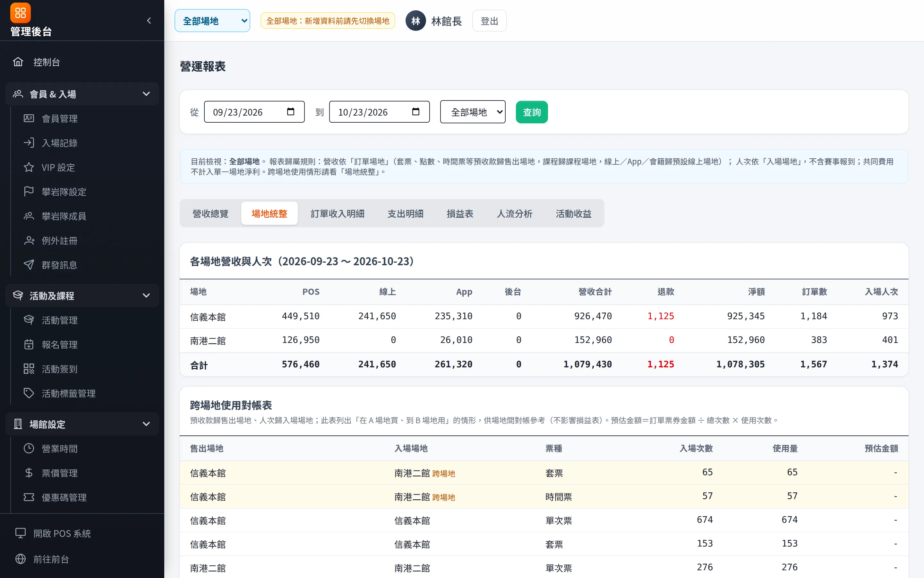The image size is (924, 578).
Task: Open 優惠碼管理 ticket icon
Action: [29, 497]
